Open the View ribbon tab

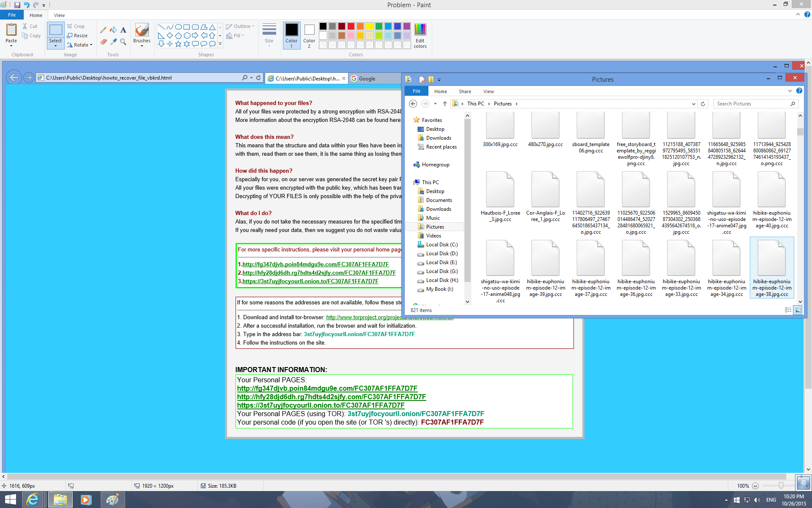(59, 15)
